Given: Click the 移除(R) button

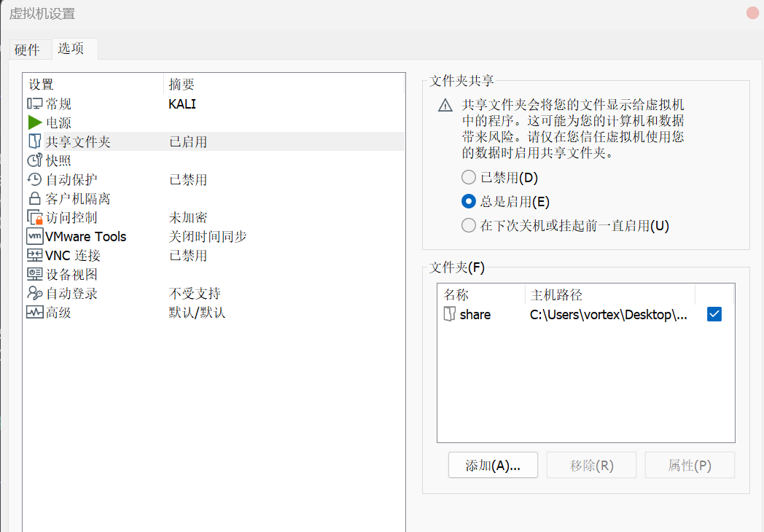Looking at the screenshot, I should pyautogui.click(x=591, y=465).
